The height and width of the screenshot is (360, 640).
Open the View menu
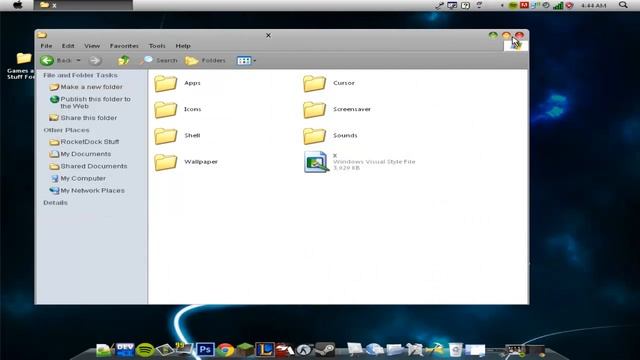coord(92,46)
